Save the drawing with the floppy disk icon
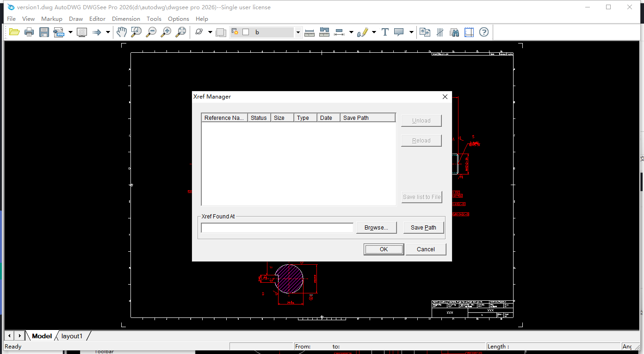 44,32
